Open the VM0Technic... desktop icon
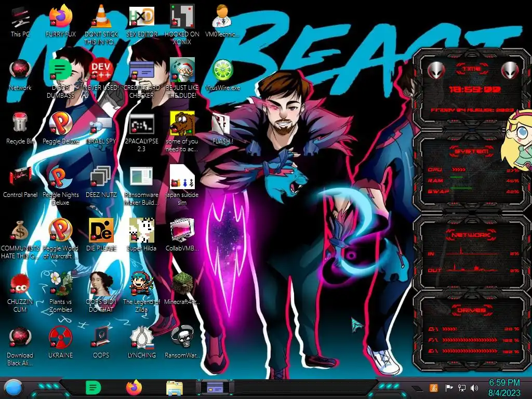532x399 pixels. click(222, 21)
